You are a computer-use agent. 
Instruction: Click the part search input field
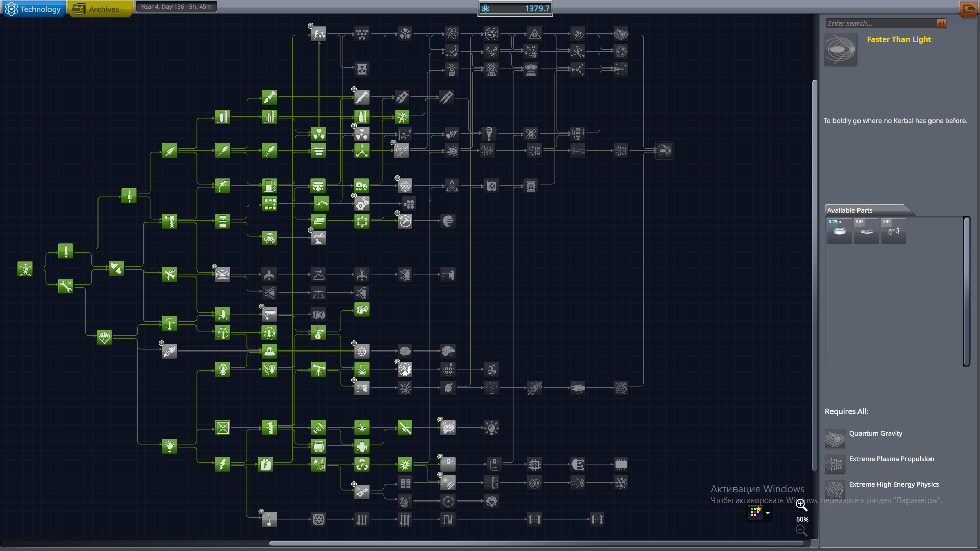(x=881, y=23)
